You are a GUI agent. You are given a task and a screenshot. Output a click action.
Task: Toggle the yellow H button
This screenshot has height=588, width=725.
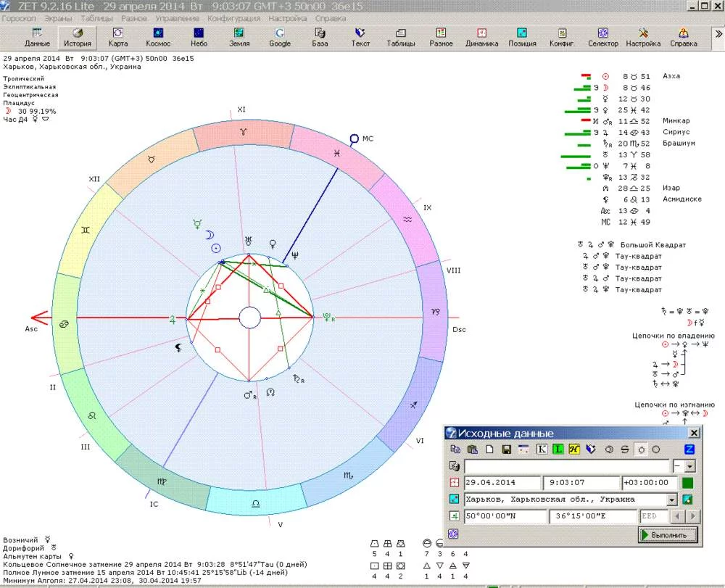pyautogui.click(x=574, y=450)
